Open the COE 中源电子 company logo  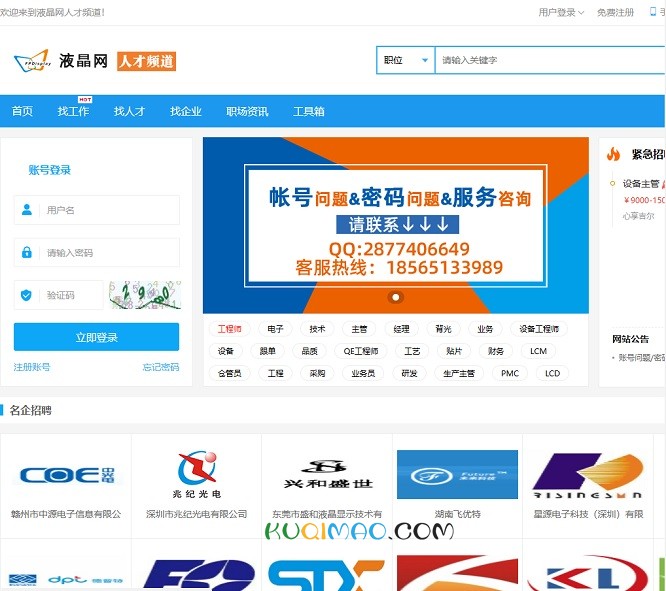(x=67, y=475)
